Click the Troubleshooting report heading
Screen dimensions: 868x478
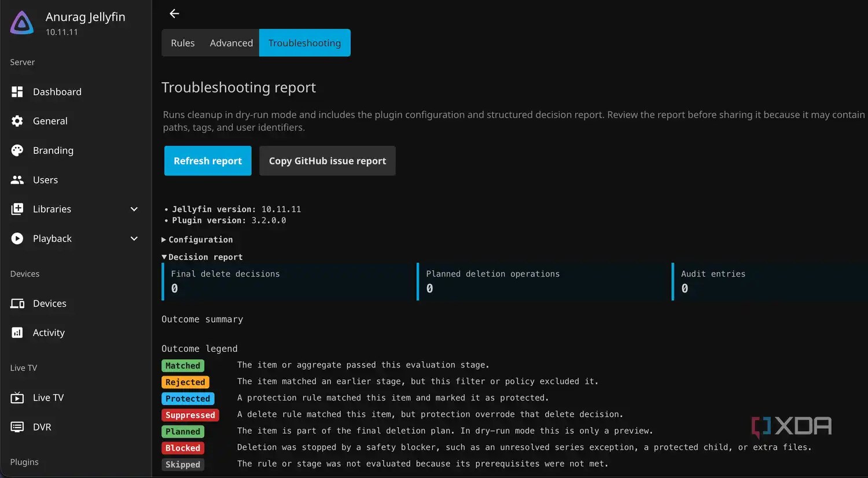[x=238, y=87]
